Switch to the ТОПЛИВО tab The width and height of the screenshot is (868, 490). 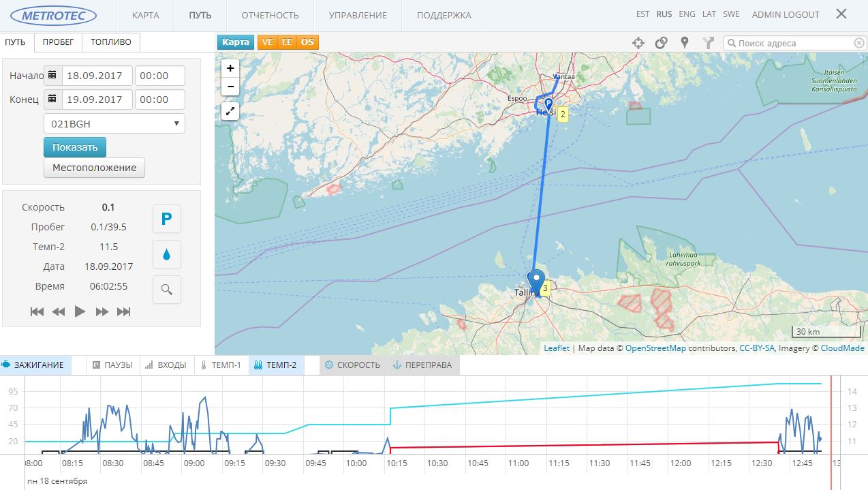[x=111, y=42]
